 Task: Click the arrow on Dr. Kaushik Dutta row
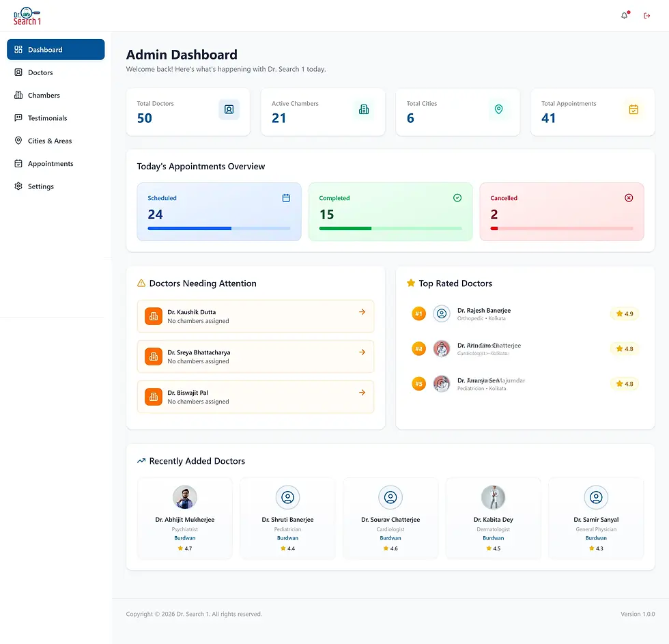(x=362, y=312)
